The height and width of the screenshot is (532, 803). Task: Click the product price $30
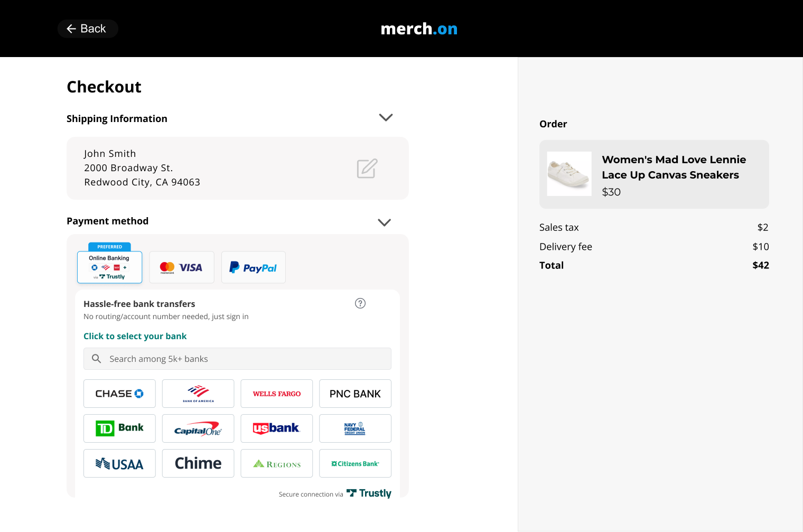click(611, 192)
